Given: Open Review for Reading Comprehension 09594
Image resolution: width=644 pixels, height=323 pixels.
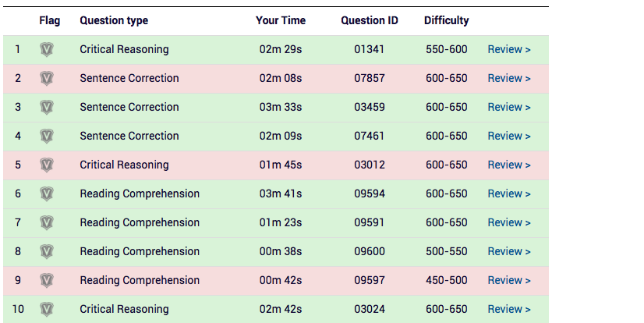Looking at the screenshot, I should click(509, 194).
